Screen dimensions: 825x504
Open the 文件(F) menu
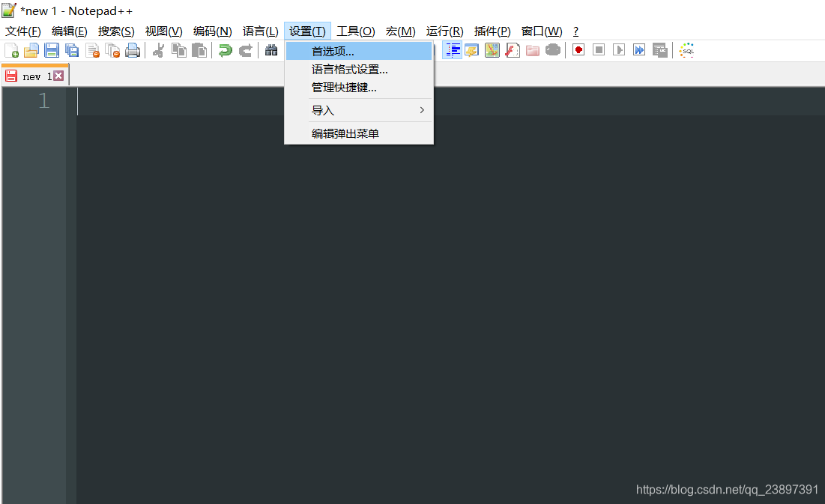click(23, 31)
